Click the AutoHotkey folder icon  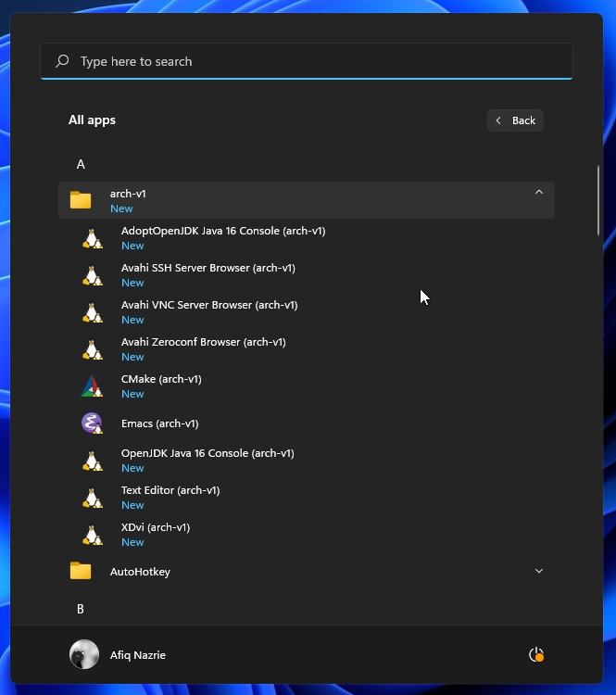pyautogui.click(x=81, y=571)
